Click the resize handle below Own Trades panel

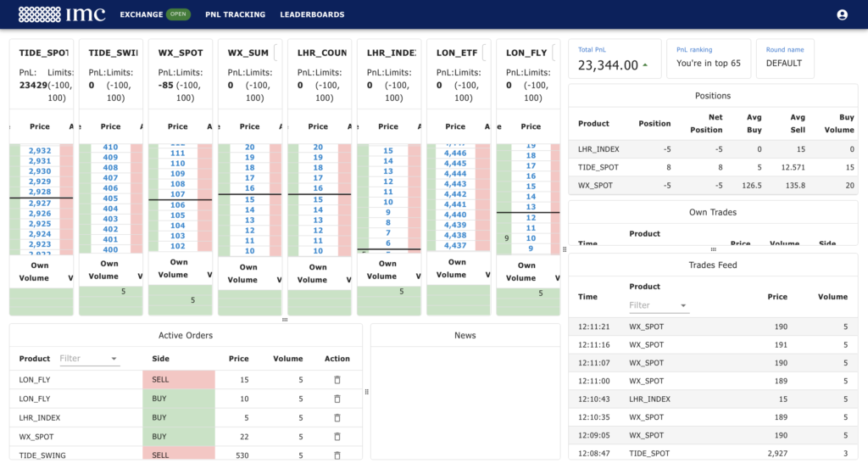tap(713, 249)
